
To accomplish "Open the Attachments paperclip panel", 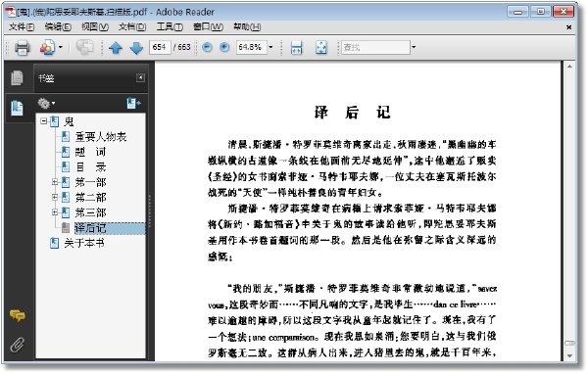I will click(18, 345).
